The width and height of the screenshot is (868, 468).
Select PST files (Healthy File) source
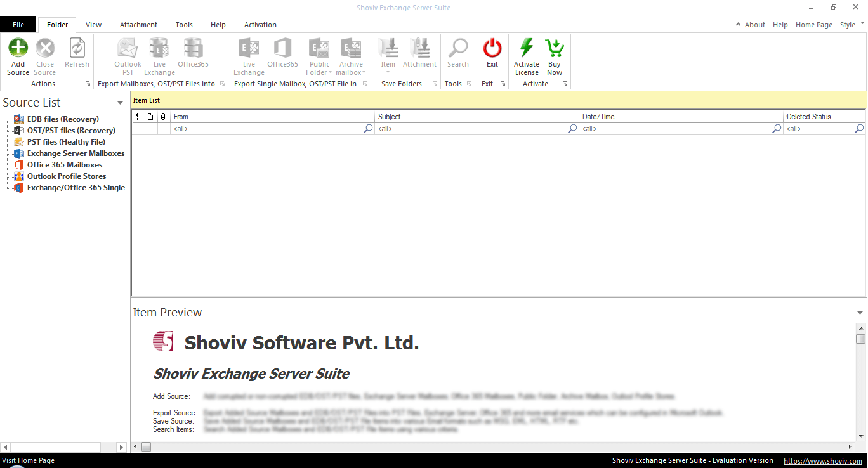point(66,142)
